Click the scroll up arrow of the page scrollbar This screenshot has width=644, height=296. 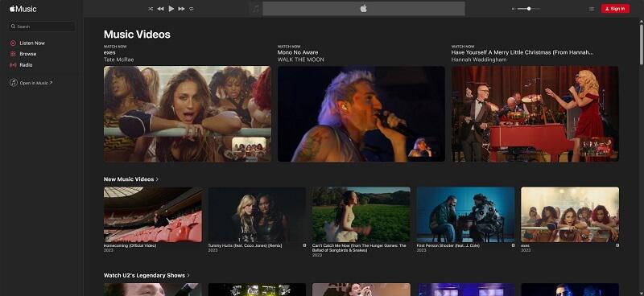point(641,21)
